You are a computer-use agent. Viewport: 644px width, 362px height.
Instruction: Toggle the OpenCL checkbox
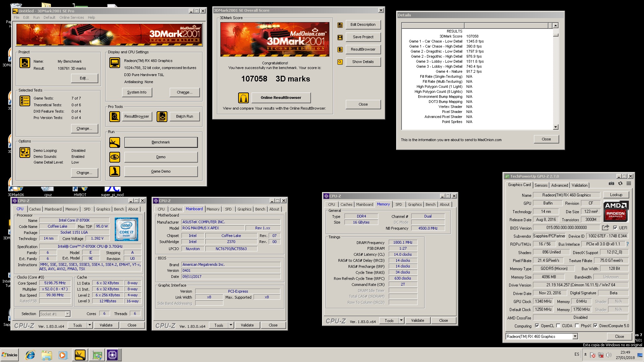point(537,325)
